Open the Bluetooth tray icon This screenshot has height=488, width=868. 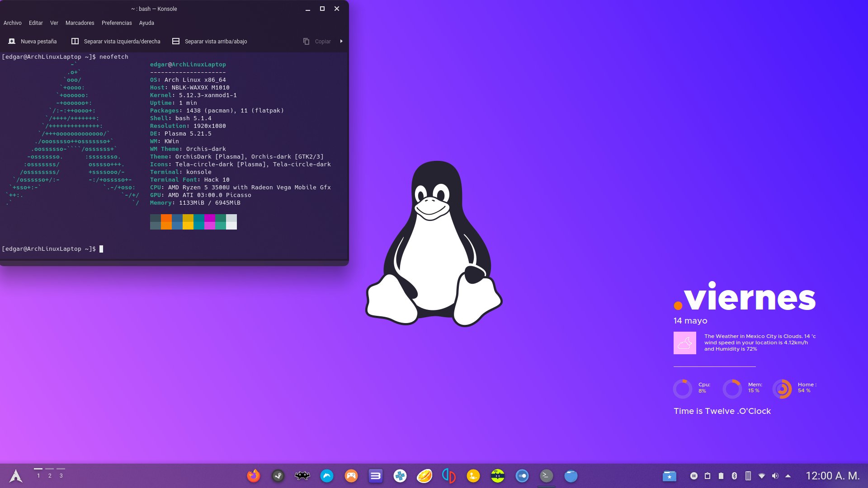tap(735, 476)
